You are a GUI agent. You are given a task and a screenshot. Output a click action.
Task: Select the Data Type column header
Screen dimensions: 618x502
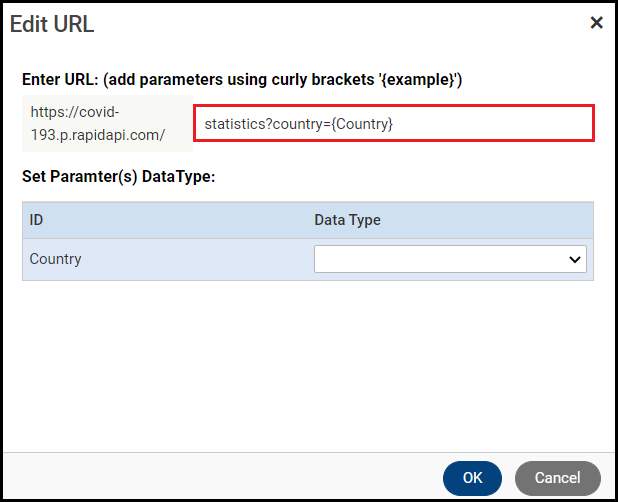(x=347, y=220)
